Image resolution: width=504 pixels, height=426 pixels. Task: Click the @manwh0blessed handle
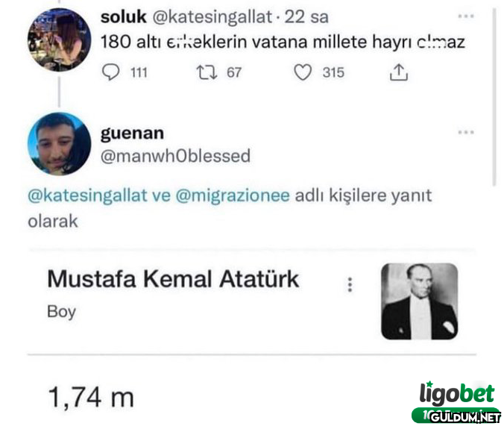[175, 156]
